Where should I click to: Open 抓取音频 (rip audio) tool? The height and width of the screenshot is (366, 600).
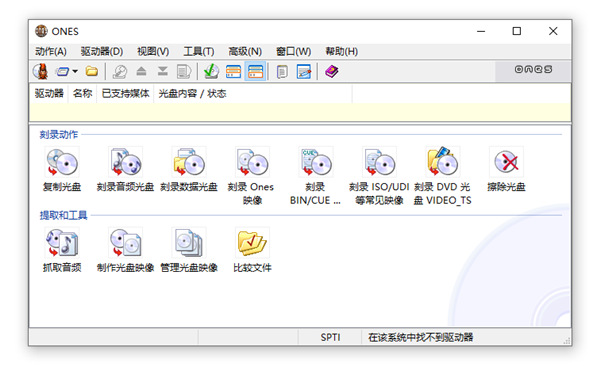(62, 250)
